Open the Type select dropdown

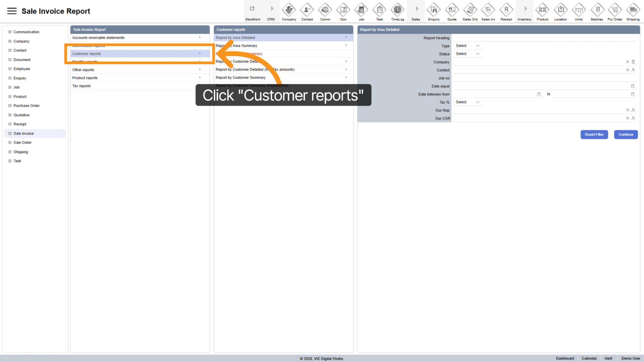pyautogui.click(x=467, y=46)
